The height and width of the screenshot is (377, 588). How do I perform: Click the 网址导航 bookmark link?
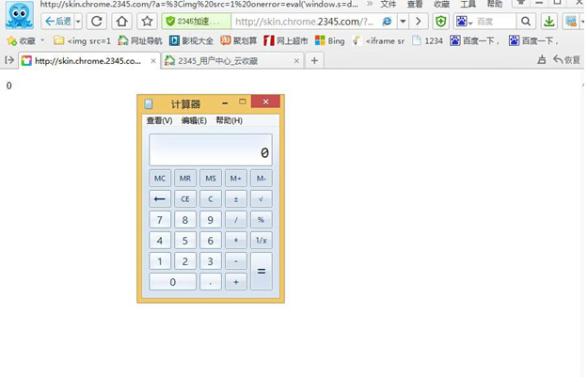[139, 40]
